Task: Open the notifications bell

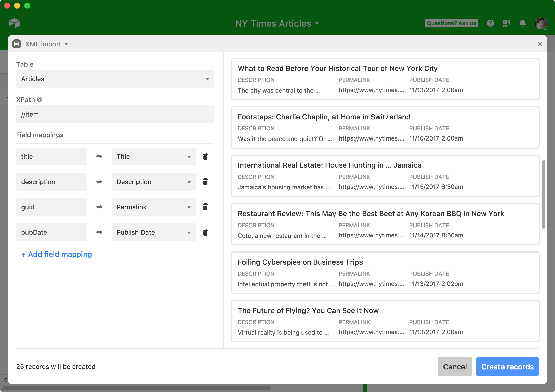Action: point(523,23)
